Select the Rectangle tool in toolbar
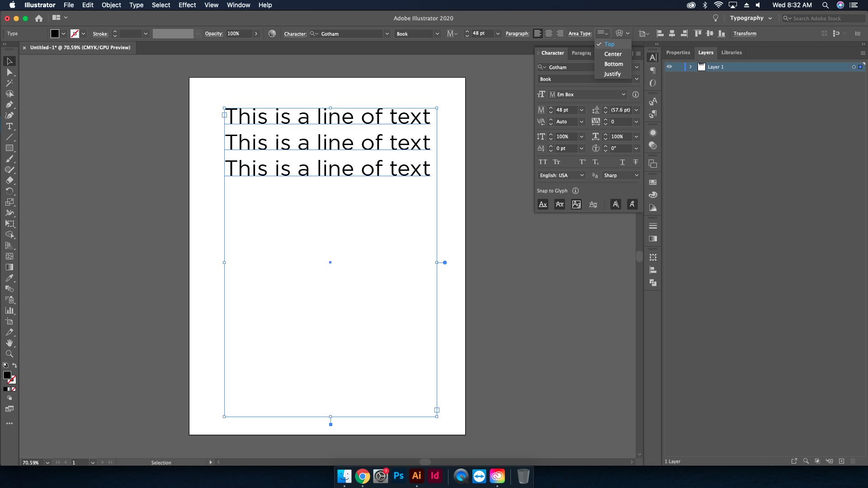 coord(9,148)
